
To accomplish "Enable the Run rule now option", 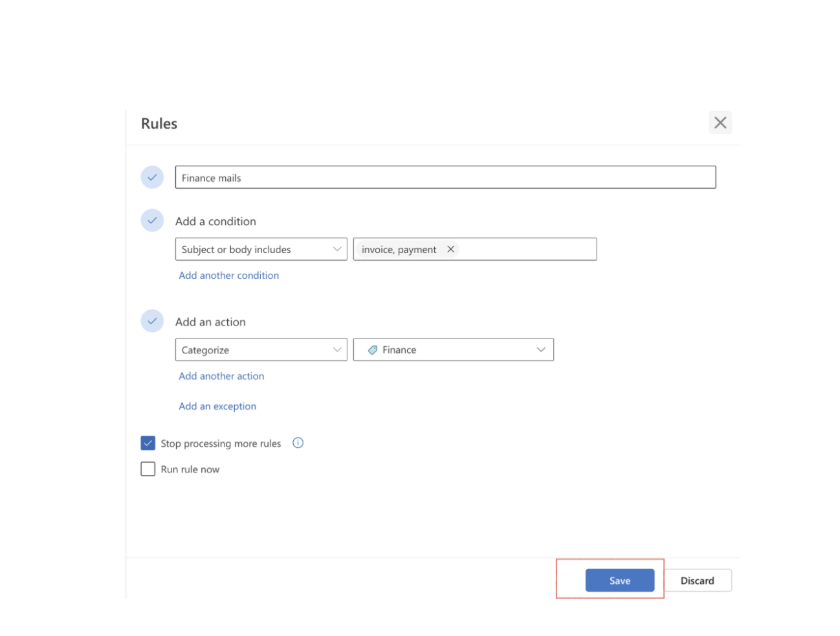I will pos(148,468).
